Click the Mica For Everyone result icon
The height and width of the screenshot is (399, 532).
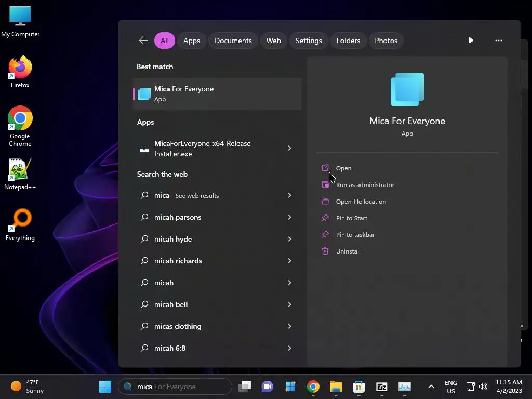tap(144, 94)
